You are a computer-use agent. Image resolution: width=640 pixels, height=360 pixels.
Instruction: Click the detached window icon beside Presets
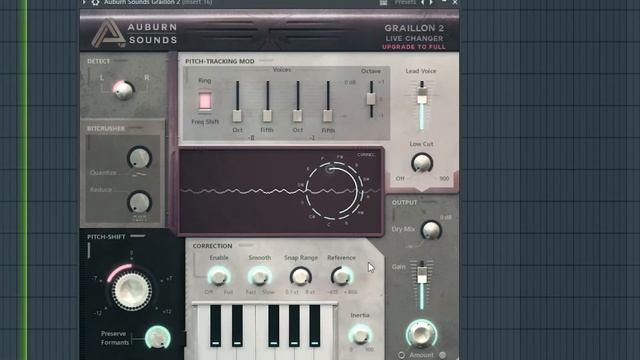click(x=383, y=2)
